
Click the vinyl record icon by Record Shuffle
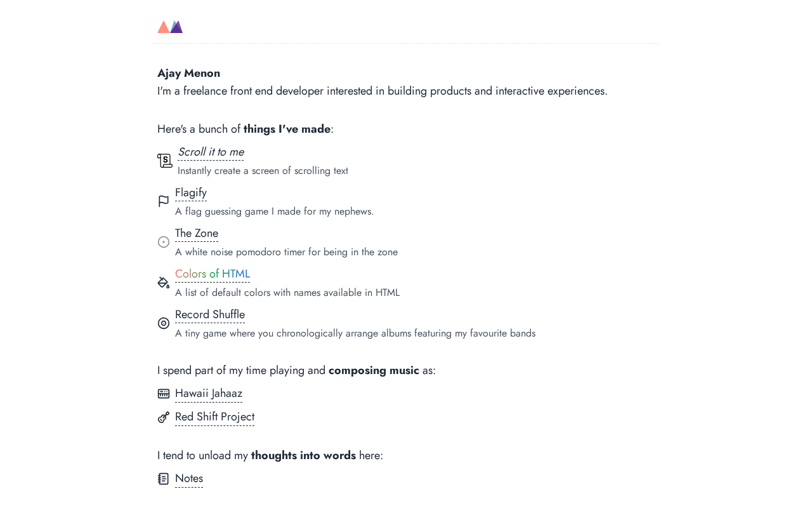[x=164, y=323]
